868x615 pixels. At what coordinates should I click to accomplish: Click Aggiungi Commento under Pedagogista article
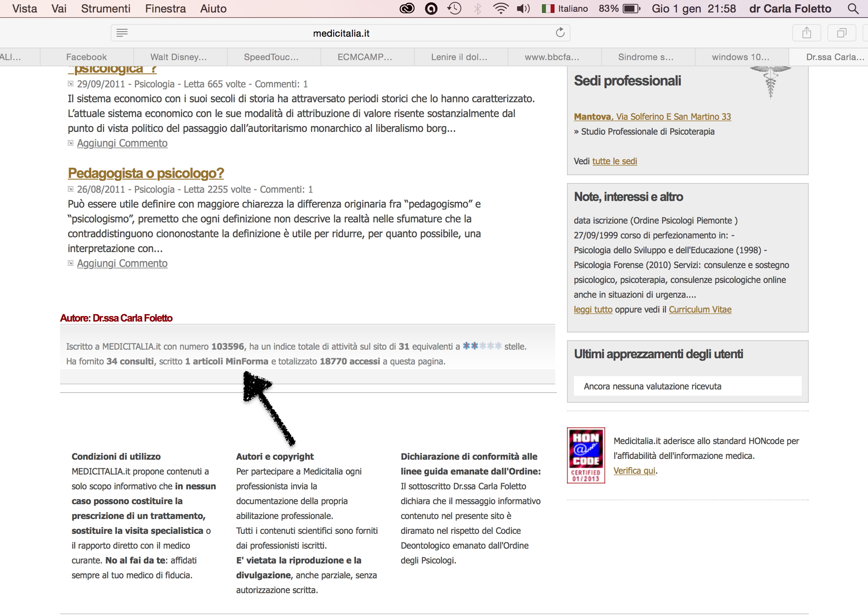(122, 263)
